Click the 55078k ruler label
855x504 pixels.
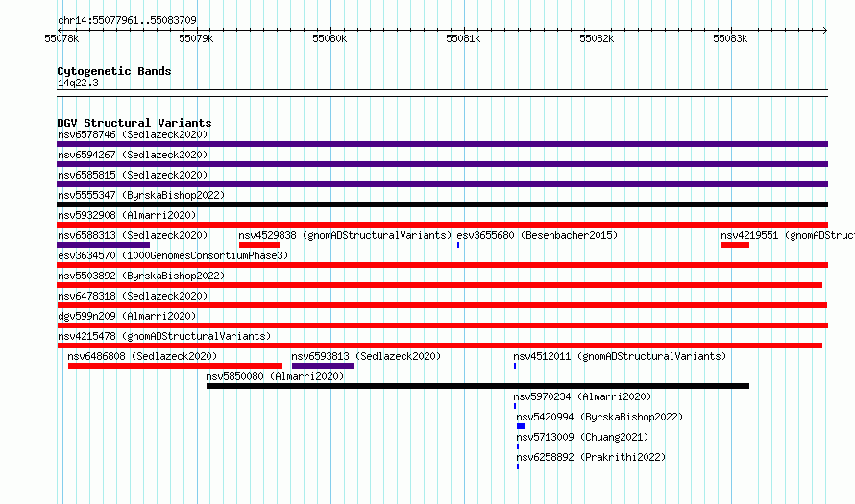61,39
